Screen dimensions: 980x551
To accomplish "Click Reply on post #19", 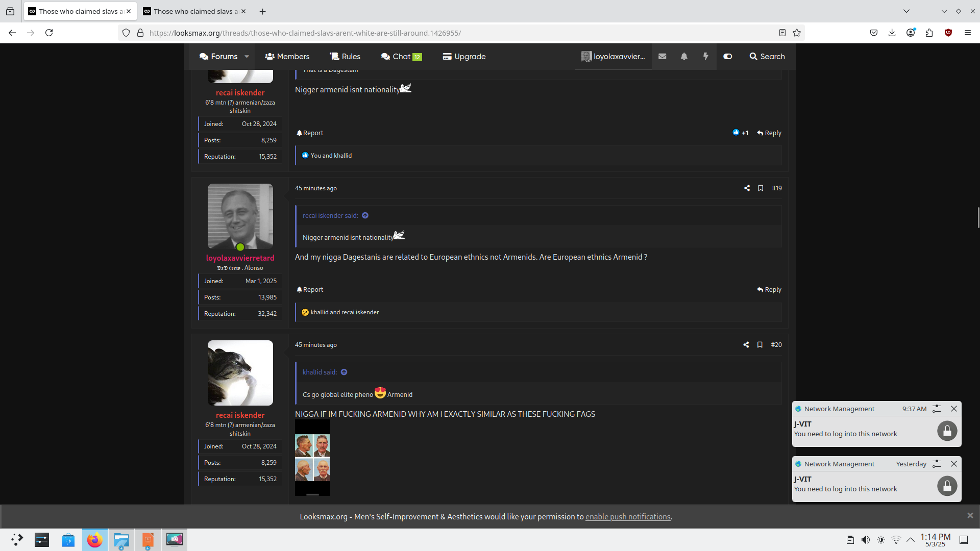I will click(x=769, y=290).
